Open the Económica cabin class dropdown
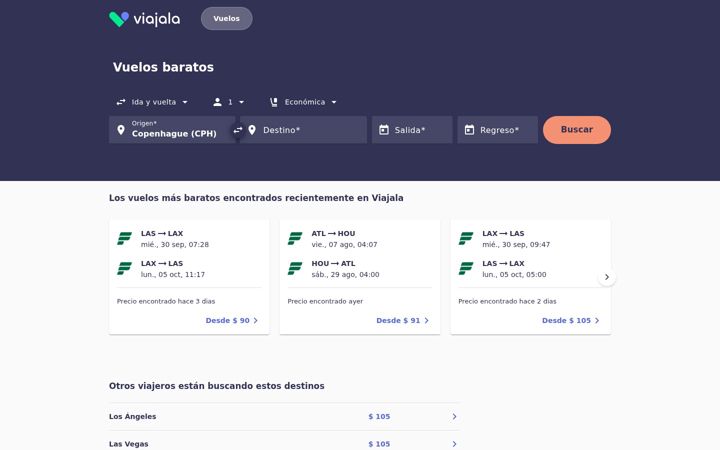 304,102
